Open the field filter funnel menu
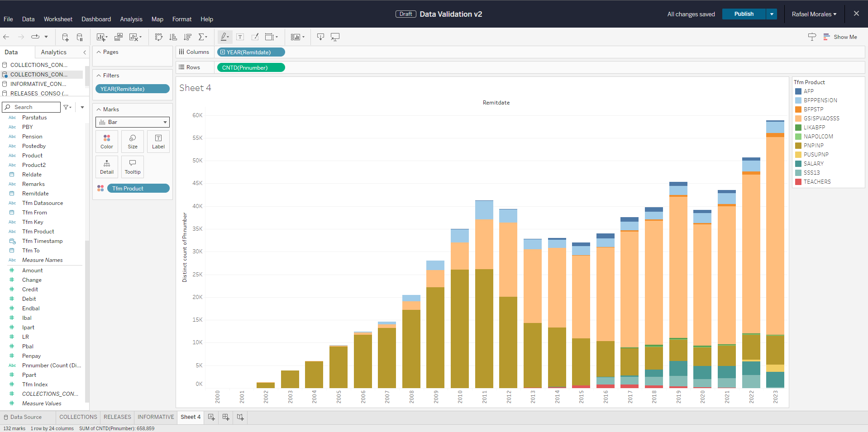868x432 pixels. click(67, 107)
